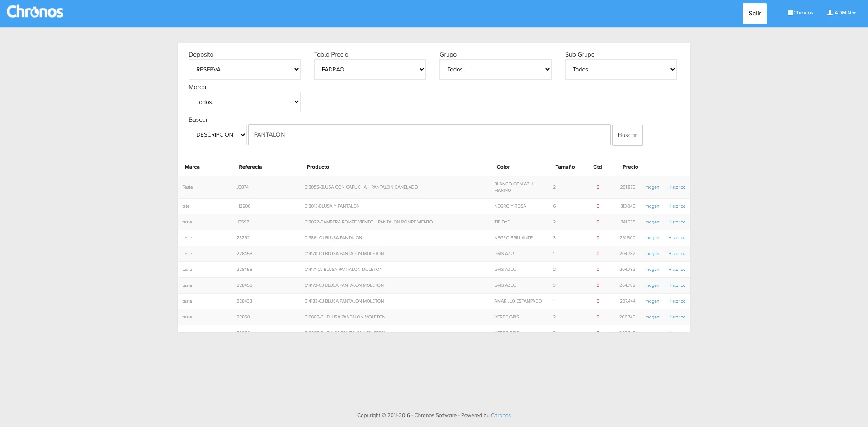Viewport: 868px width, 427px height.
Task: Click color cell NEGRO BRILLANTE
Action: click(514, 238)
